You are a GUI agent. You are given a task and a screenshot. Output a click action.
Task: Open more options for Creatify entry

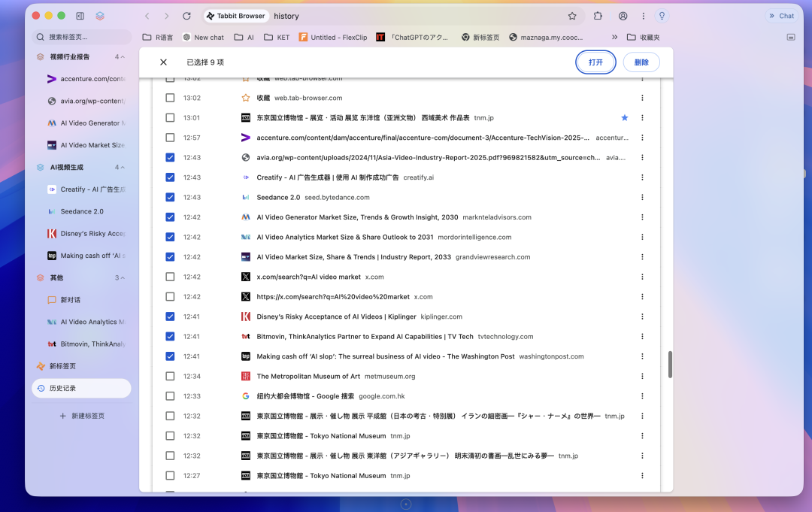point(642,177)
